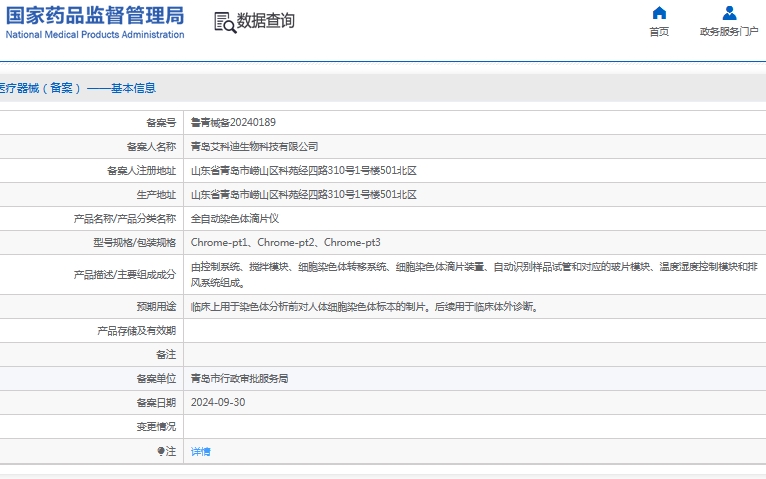Click the 产品名称/产品分类名称 label

[x=125, y=219]
